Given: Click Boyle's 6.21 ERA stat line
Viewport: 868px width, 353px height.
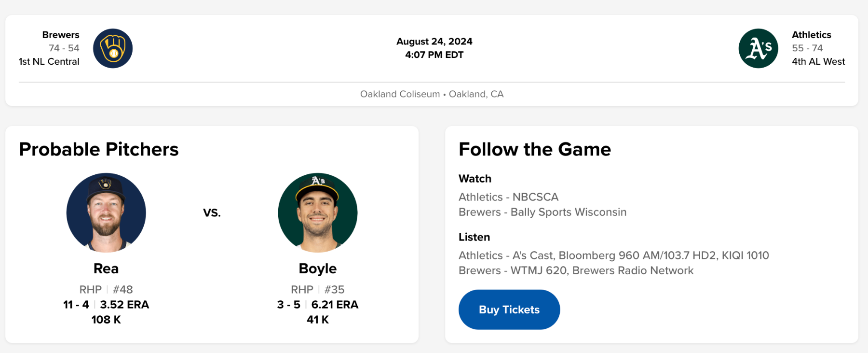Looking at the screenshot, I should [335, 305].
